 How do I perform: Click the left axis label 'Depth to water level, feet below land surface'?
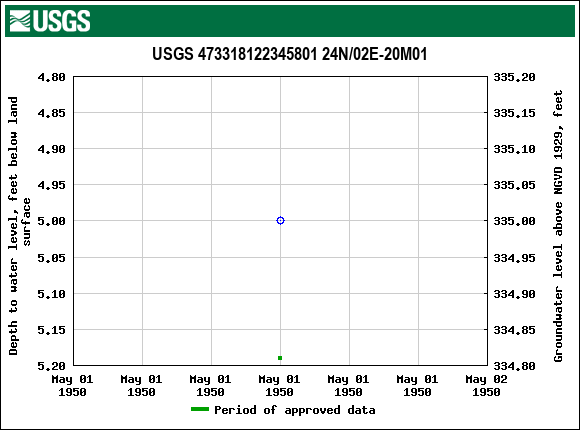[x=19, y=226]
